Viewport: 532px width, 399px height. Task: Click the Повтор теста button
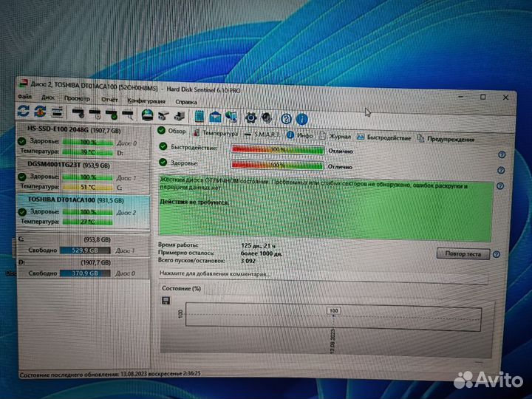click(463, 253)
